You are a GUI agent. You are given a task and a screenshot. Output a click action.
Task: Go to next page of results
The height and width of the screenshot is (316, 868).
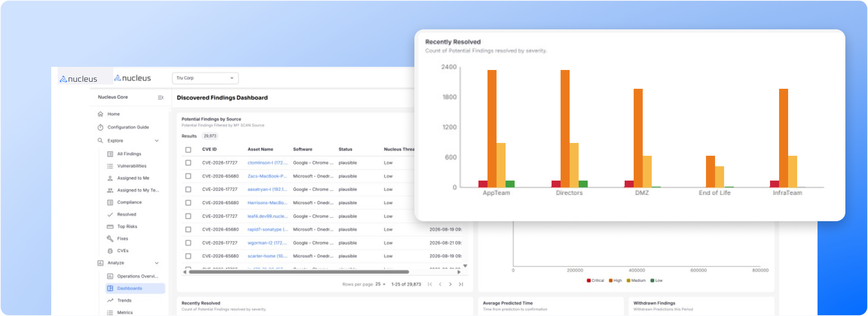450,284
